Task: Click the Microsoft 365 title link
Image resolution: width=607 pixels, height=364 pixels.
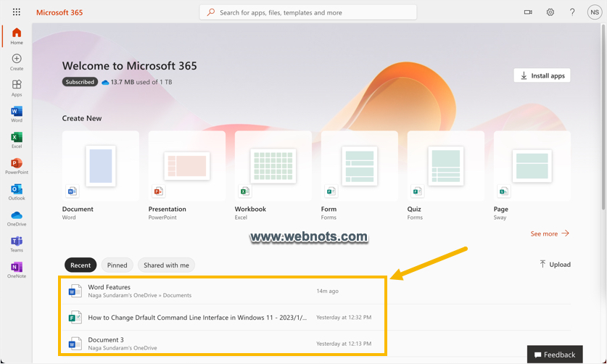Action: (59, 12)
